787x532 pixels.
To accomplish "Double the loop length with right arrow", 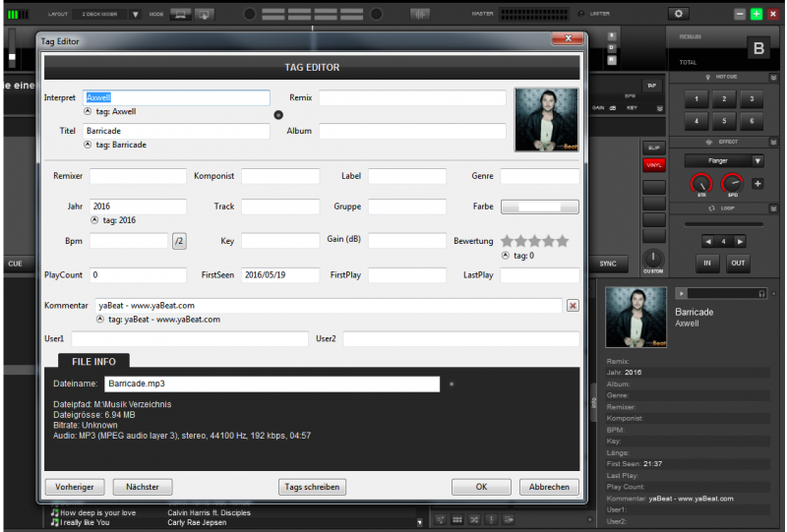I will 740,241.
